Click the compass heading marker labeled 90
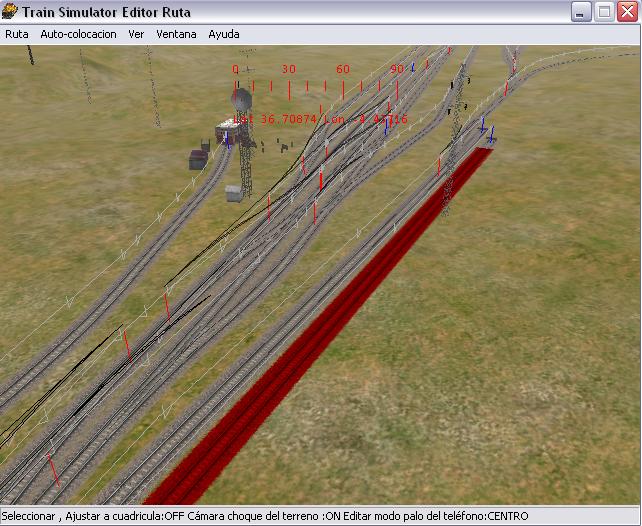The width and height of the screenshot is (642, 526). click(397, 70)
